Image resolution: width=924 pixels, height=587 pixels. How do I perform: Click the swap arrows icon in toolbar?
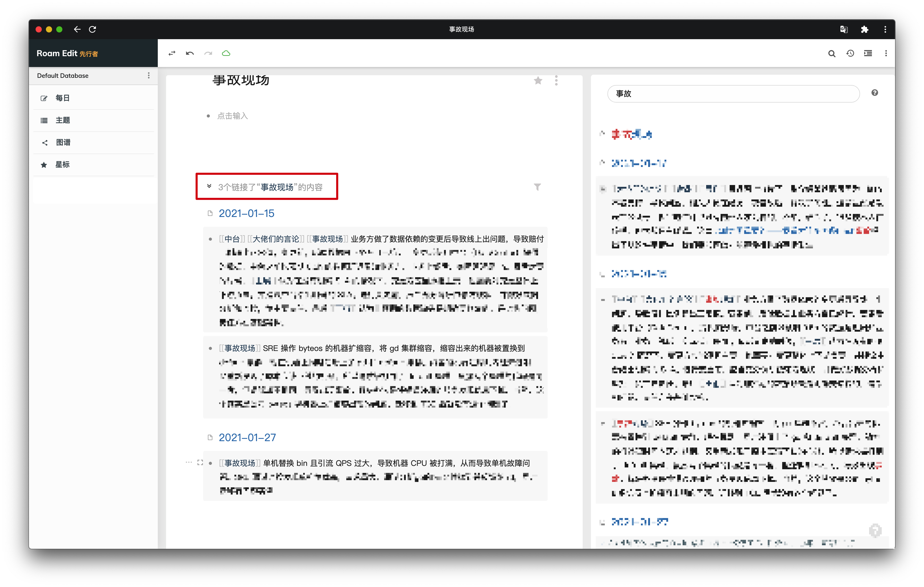(x=172, y=54)
